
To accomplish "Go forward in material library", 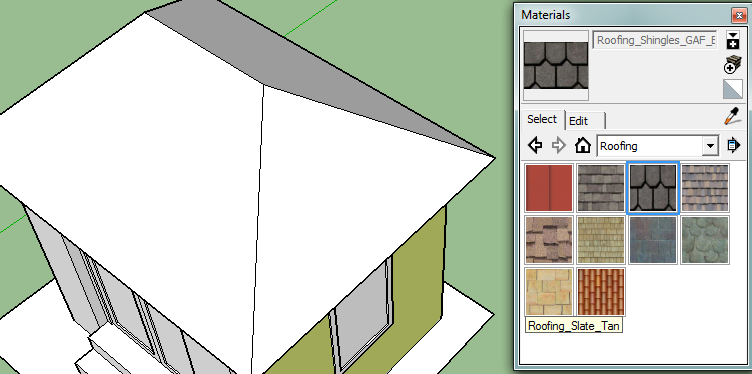I will [559, 145].
